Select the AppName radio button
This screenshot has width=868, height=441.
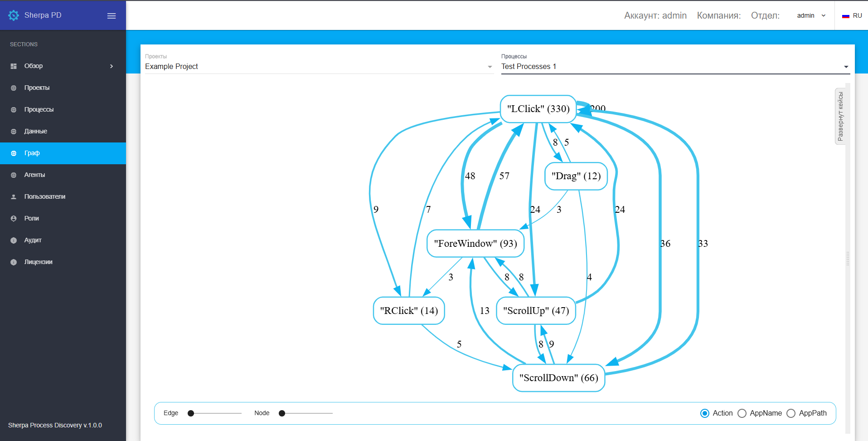(742, 413)
